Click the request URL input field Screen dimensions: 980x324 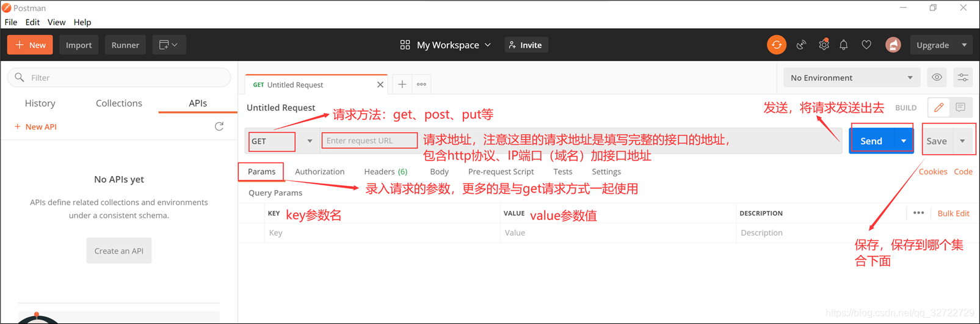(x=369, y=141)
